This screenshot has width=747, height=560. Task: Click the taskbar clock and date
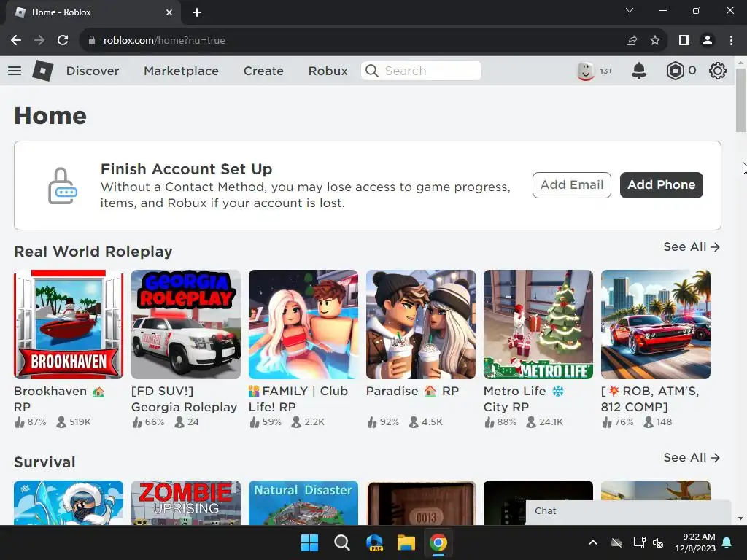pos(695,542)
